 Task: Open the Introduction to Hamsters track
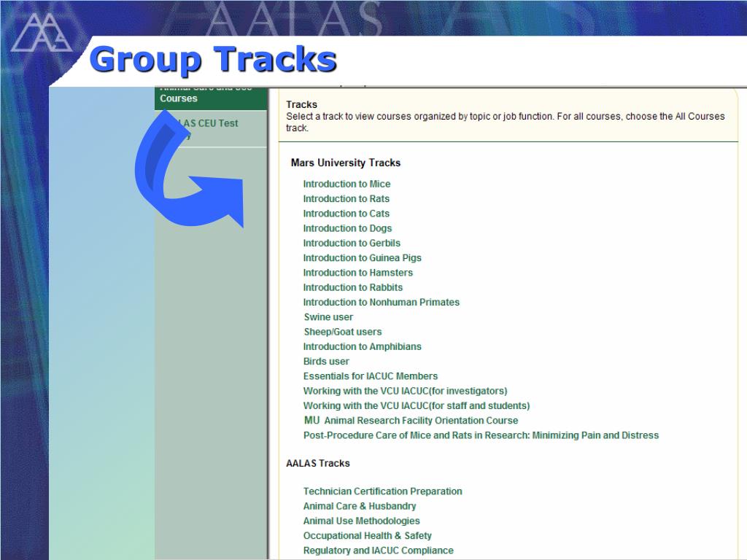(x=357, y=273)
